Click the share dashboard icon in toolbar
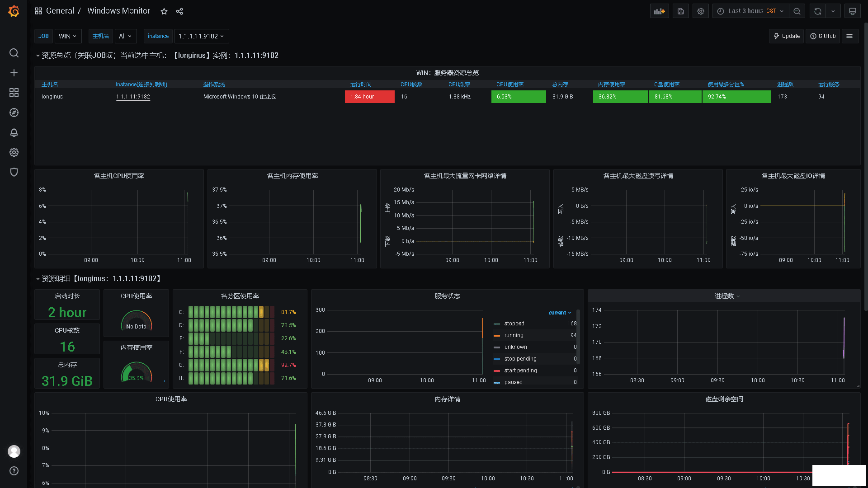Viewport: 868px width, 488px height. (x=179, y=10)
